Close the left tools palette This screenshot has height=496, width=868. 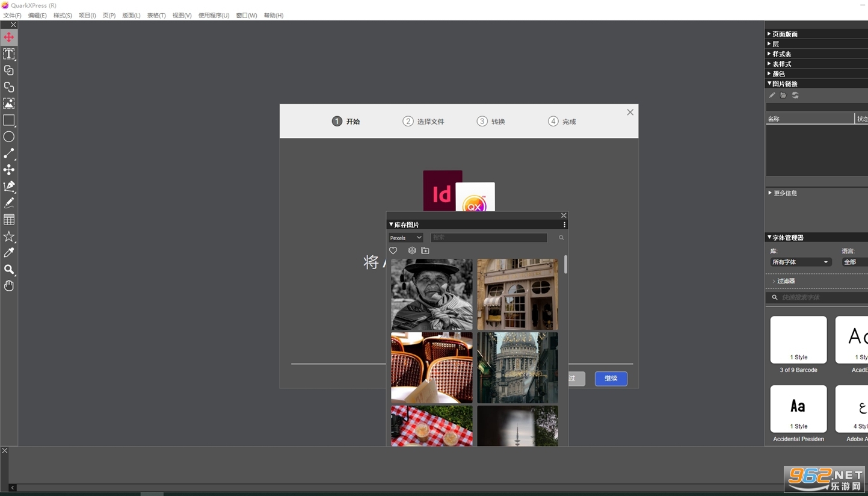coord(13,25)
